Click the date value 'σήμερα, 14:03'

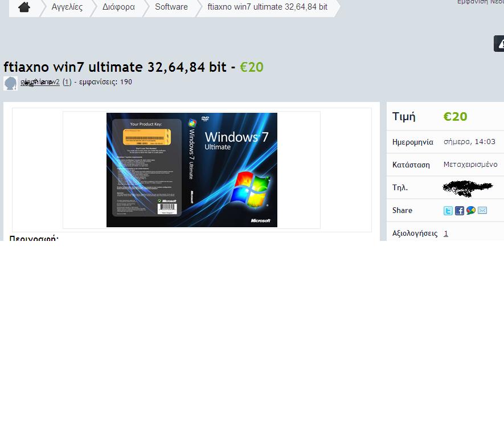click(x=469, y=141)
